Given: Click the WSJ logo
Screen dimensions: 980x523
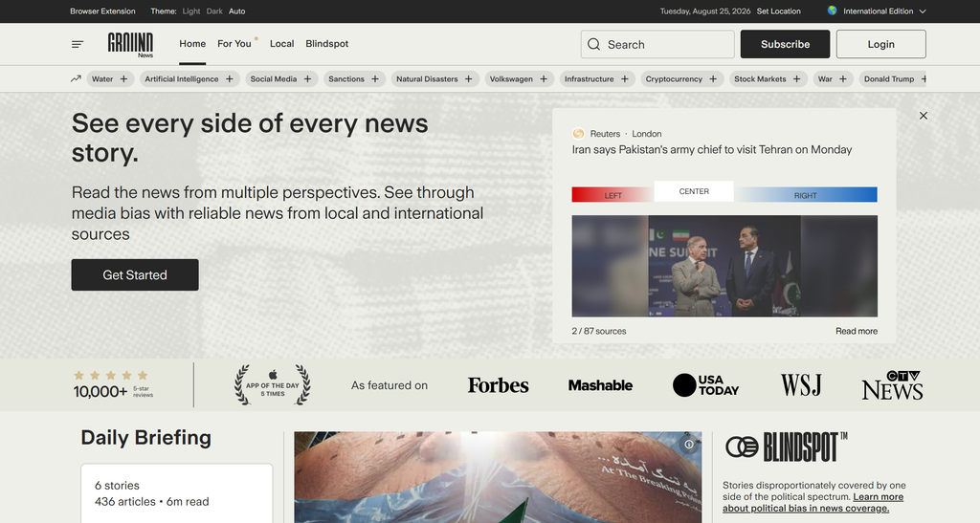Looking at the screenshot, I should pos(801,385).
